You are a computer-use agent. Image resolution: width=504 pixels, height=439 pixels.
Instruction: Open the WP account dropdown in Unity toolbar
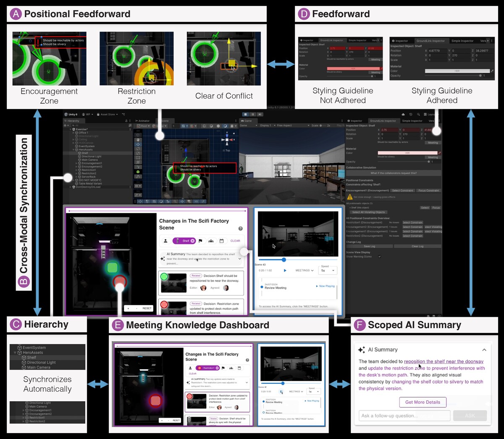pyautogui.click(x=87, y=114)
